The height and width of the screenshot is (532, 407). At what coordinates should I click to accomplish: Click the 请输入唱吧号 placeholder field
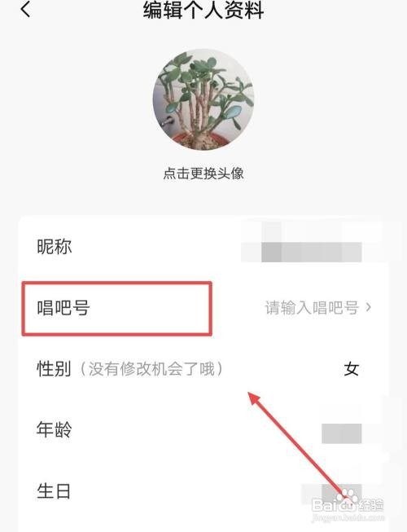pos(312,308)
